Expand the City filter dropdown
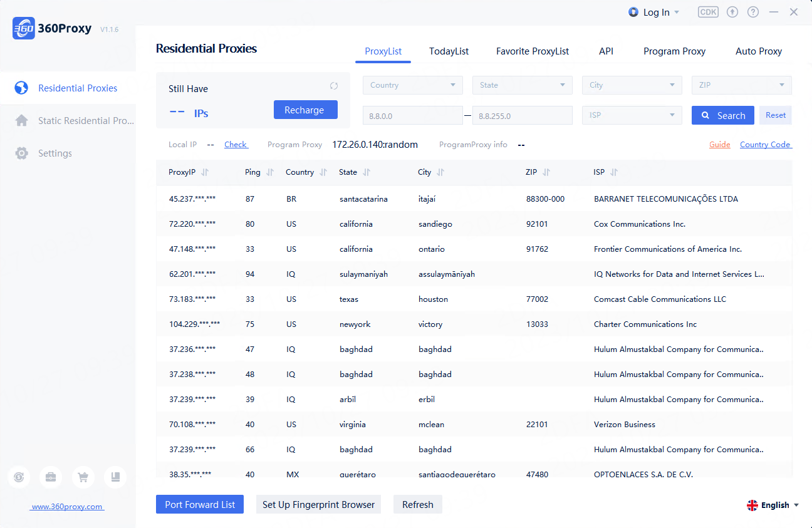 632,85
